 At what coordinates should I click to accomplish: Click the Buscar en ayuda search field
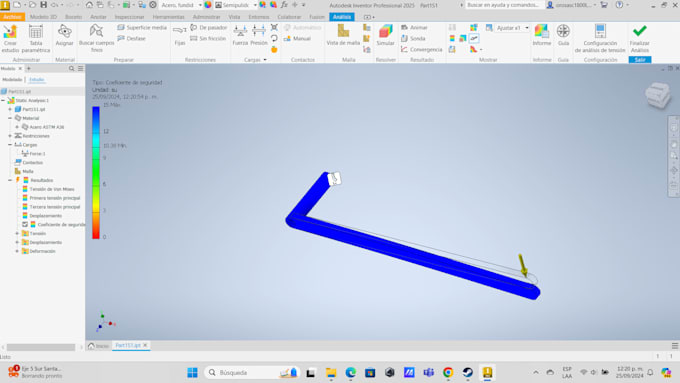click(x=502, y=5)
